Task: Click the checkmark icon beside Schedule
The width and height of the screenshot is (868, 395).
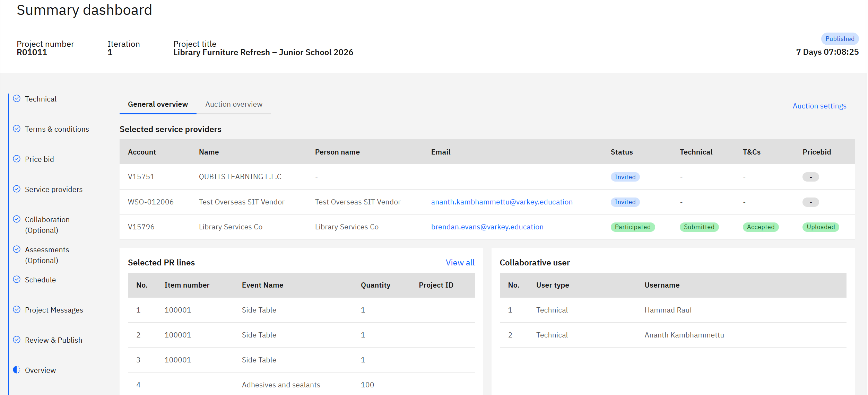Action: pos(17,280)
